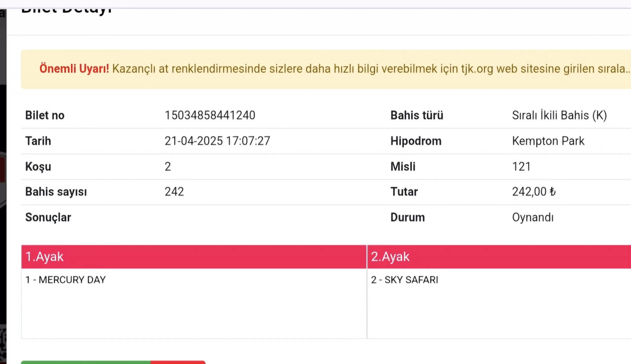The width and height of the screenshot is (631, 364).
Task: Click the Önemli Uyarı! warning heading
Action: pos(74,69)
